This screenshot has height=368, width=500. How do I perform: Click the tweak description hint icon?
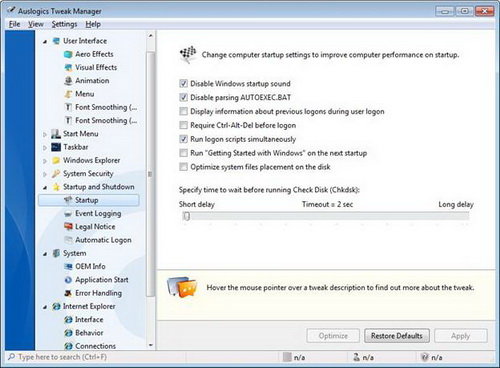click(182, 287)
